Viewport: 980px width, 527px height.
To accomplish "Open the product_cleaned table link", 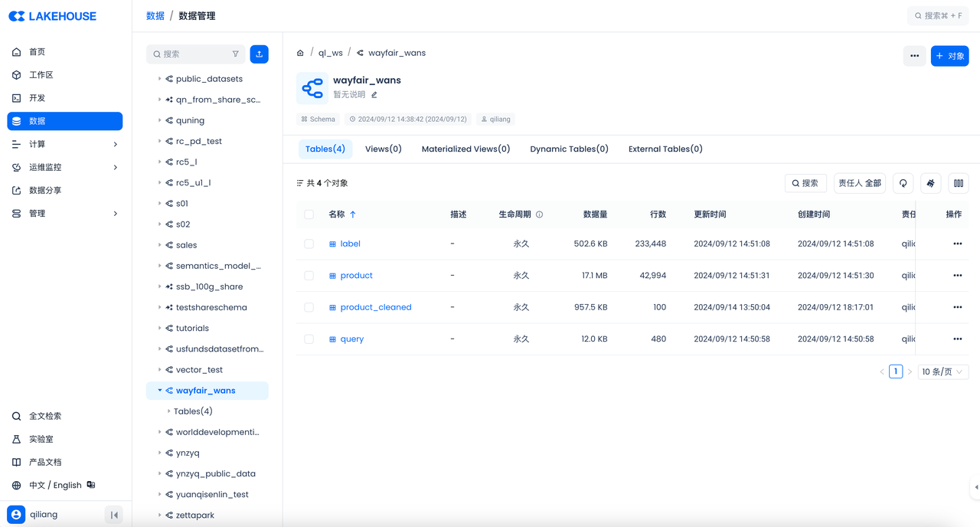I will tap(375, 307).
